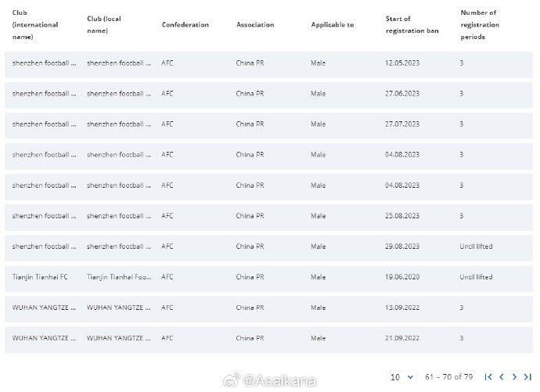Click local club name in the 27.06.2023 row
The image size is (540, 392).
click(x=119, y=94)
